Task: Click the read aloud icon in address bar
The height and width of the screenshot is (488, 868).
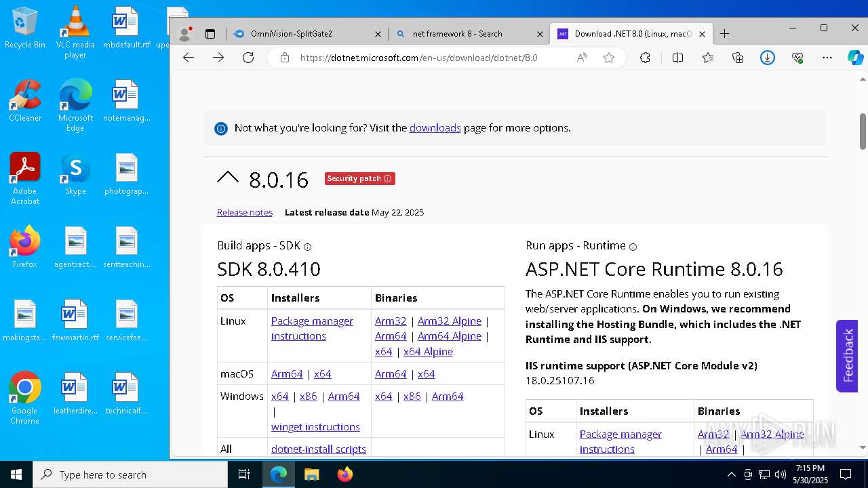Action: [x=582, y=58]
